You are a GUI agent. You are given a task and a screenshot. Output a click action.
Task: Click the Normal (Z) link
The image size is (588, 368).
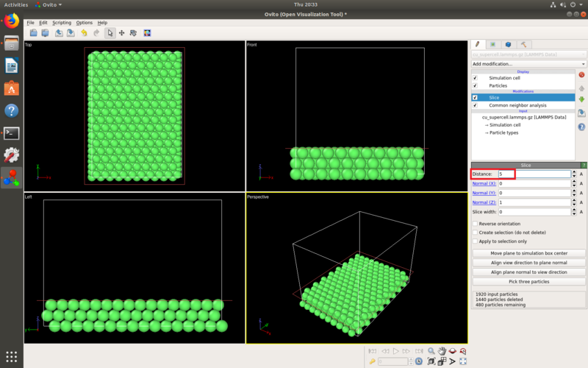click(484, 202)
